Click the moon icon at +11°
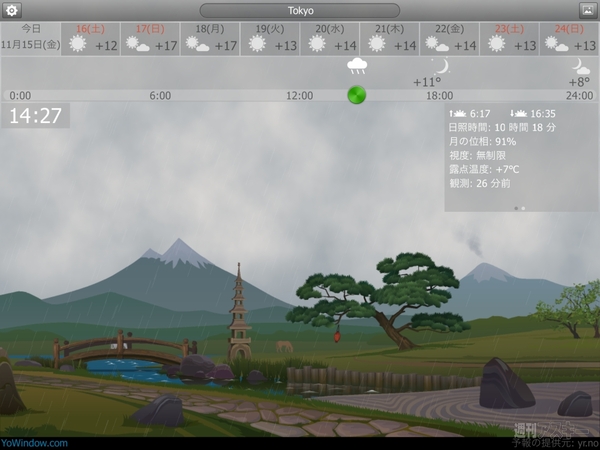The image size is (600, 450). coord(442,66)
